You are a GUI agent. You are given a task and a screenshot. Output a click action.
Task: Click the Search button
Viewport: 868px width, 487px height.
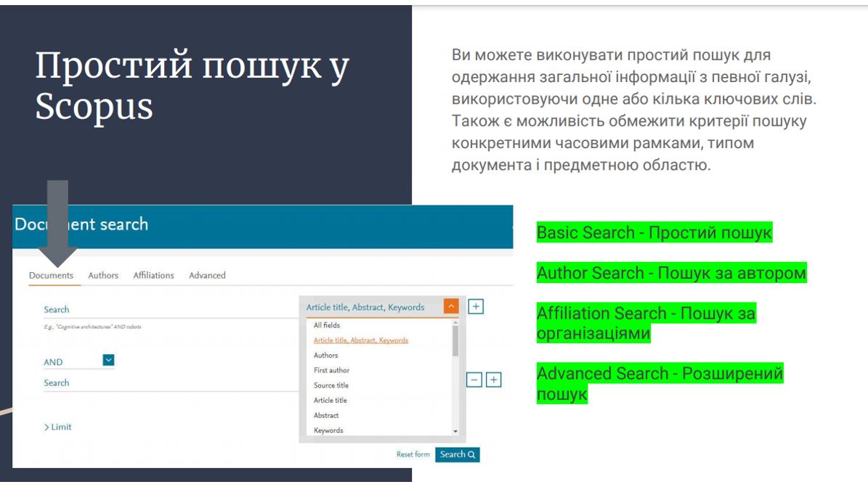click(x=458, y=454)
